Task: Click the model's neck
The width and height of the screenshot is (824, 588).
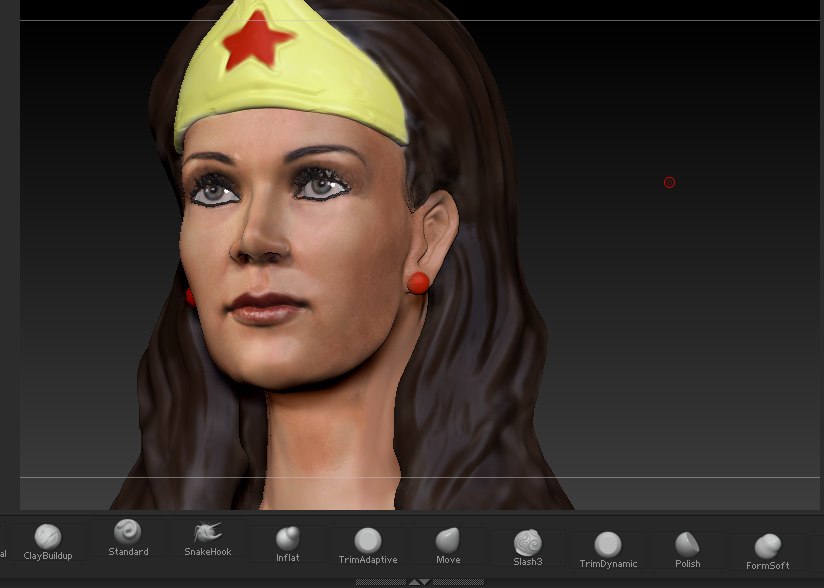Action: point(330,440)
